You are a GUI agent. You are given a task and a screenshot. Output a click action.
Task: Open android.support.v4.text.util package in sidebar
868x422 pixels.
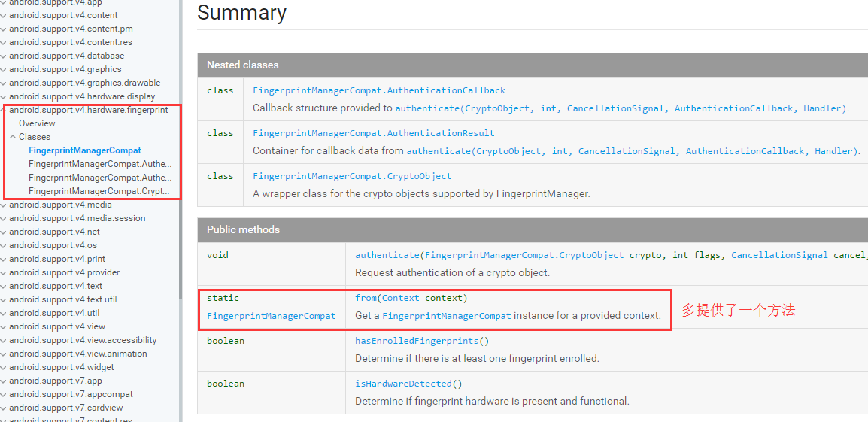(62, 299)
